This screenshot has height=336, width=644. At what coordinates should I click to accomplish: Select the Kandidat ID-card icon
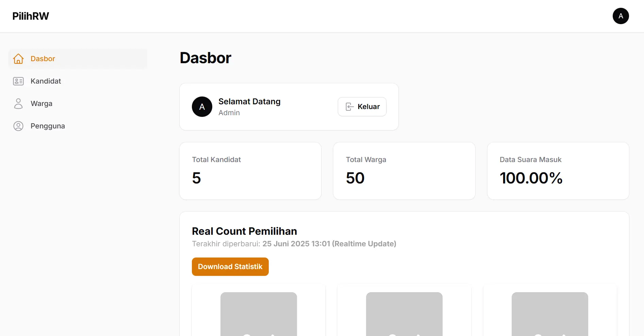(x=18, y=81)
